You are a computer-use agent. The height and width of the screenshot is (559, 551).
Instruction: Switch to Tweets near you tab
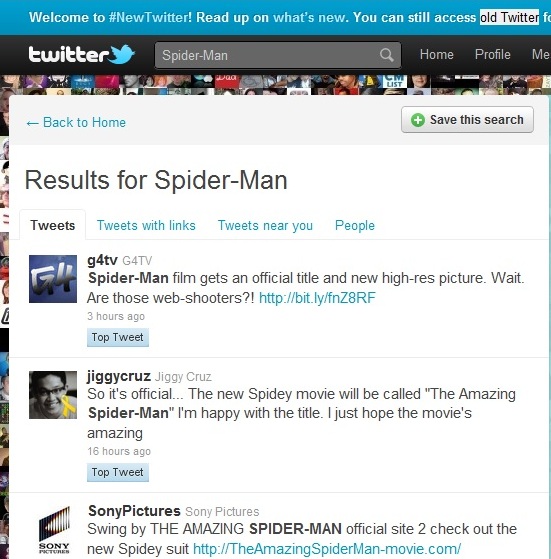(265, 225)
